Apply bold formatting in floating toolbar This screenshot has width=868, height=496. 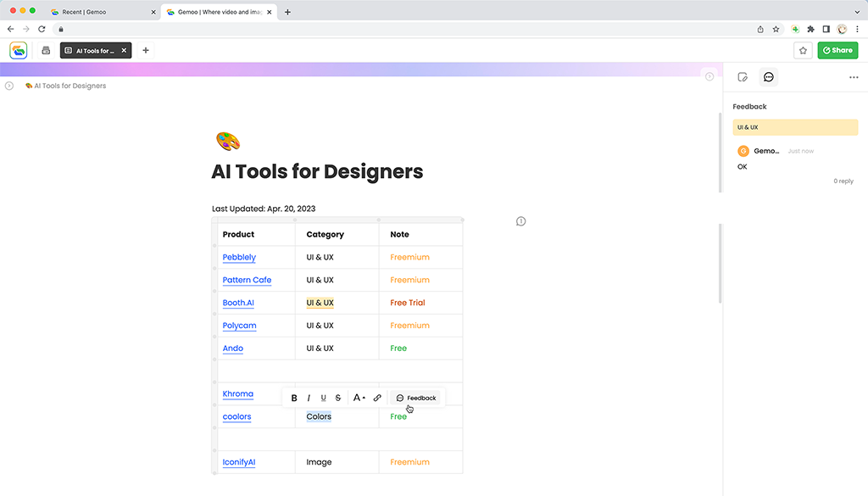pyautogui.click(x=294, y=398)
